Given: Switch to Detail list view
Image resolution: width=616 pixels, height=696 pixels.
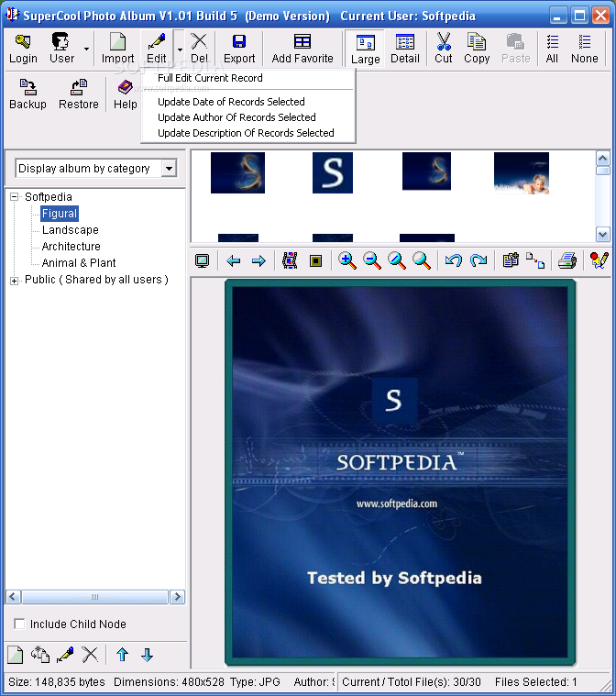Looking at the screenshot, I should (x=405, y=49).
